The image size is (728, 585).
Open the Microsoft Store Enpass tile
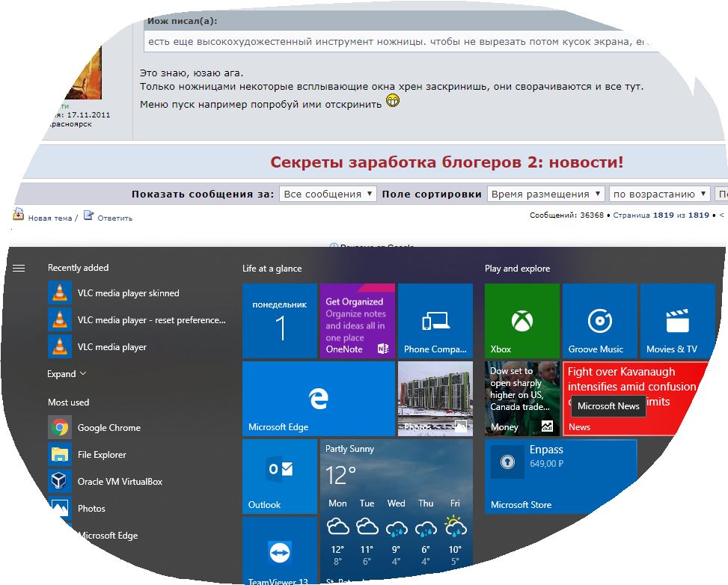point(561,477)
